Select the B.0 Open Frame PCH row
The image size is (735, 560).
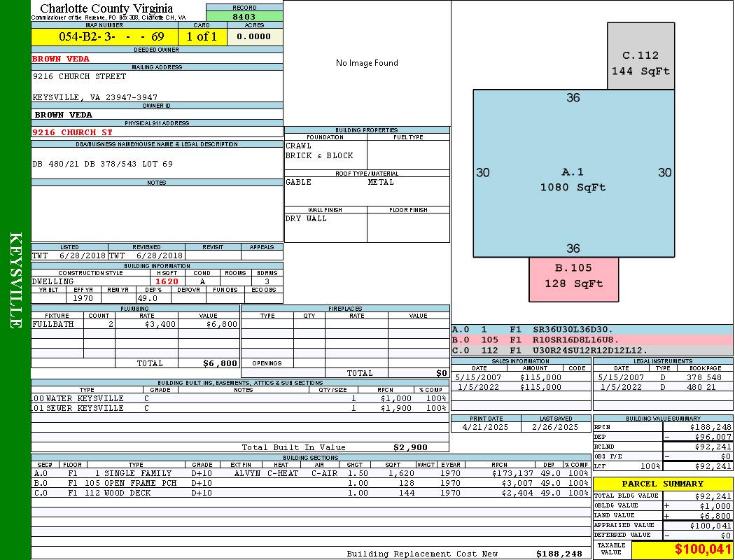pos(311,483)
